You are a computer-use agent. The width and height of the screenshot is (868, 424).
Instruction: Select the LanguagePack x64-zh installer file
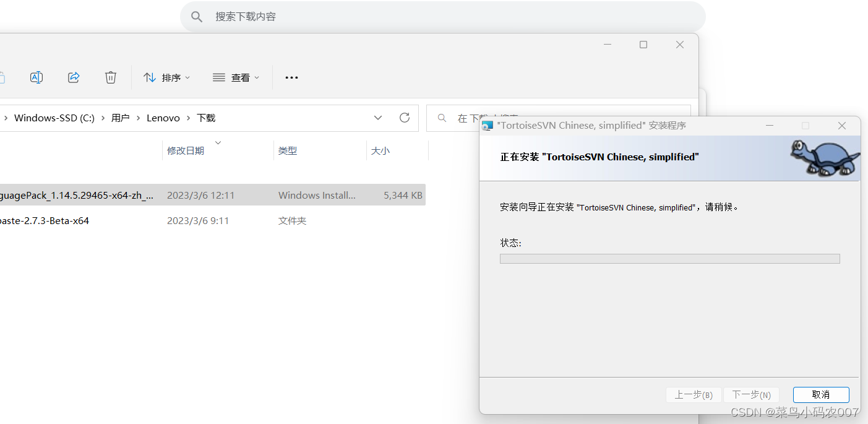[x=77, y=195]
